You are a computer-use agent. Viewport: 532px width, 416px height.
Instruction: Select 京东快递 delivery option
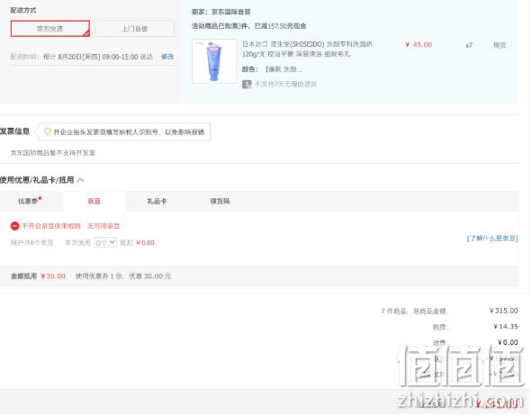[50, 29]
